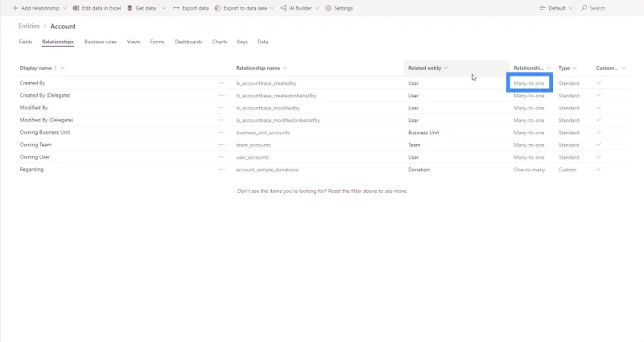Open more options for Owning Team row
644x342 pixels.
tap(221, 145)
